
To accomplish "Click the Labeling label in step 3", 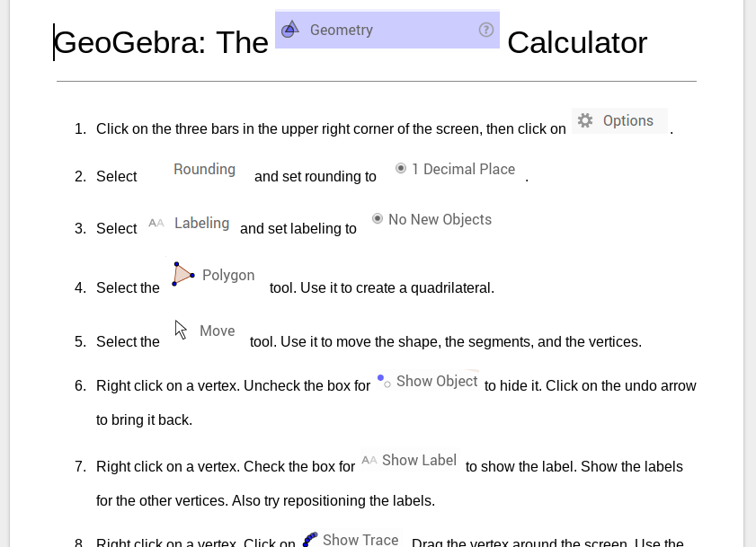I will 201,223.
